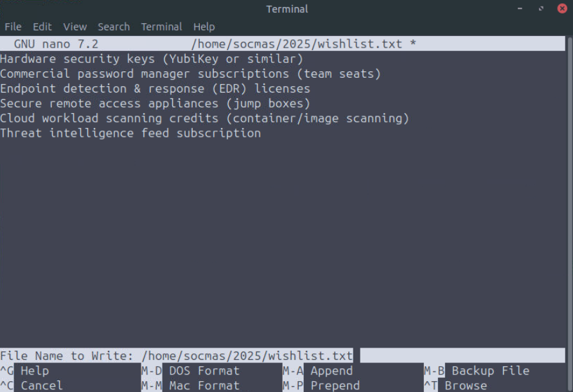Click the ^T Browse shortcut
The width and height of the screenshot is (573, 392).
pyautogui.click(x=465, y=386)
